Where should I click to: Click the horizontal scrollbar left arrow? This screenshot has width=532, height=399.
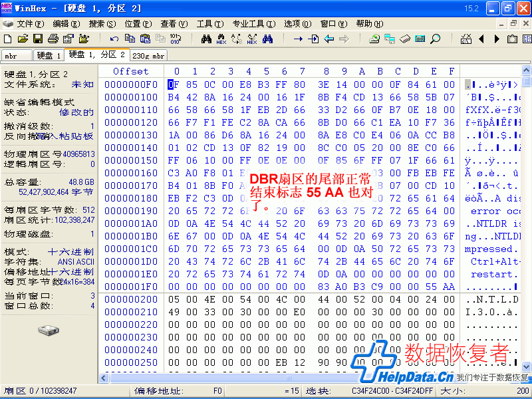click(104, 378)
